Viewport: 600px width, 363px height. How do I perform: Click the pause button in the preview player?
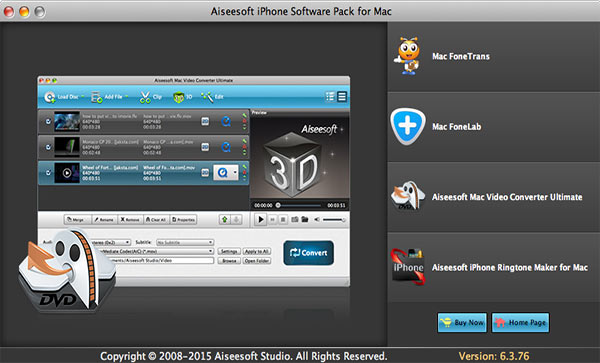[x=272, y=220]
